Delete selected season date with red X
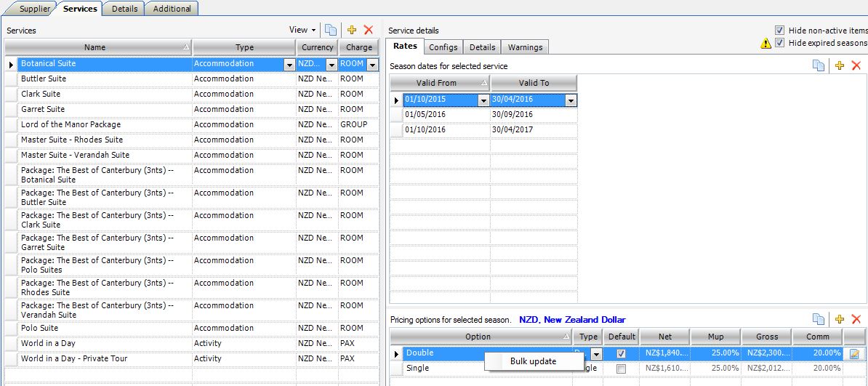 [x=856, y=65]
